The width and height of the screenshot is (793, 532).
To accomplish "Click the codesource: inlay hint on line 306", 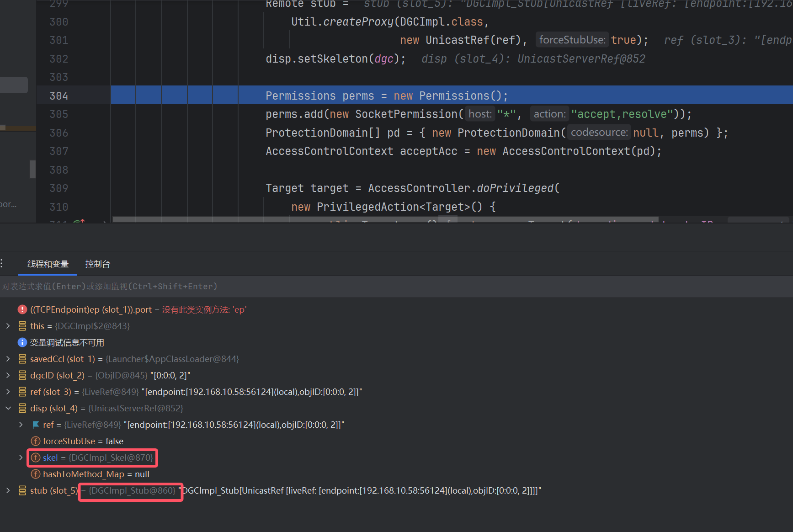I will [x=599, y=133].
